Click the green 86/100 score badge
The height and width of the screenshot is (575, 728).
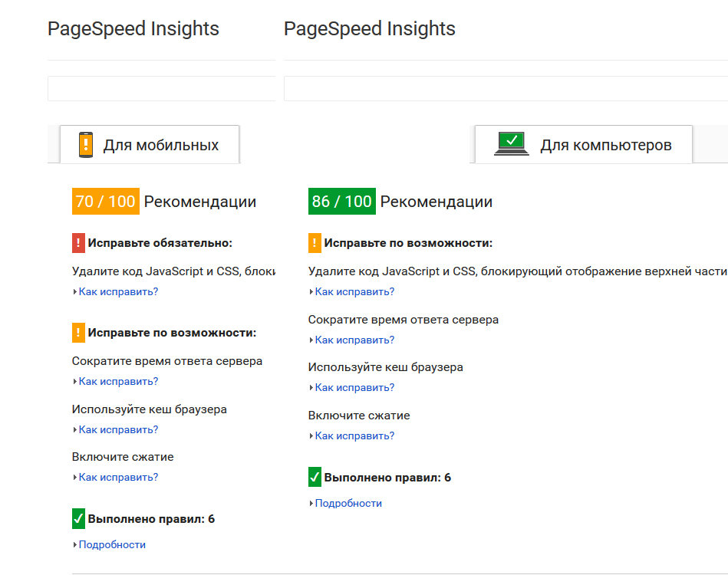[341, 201]
